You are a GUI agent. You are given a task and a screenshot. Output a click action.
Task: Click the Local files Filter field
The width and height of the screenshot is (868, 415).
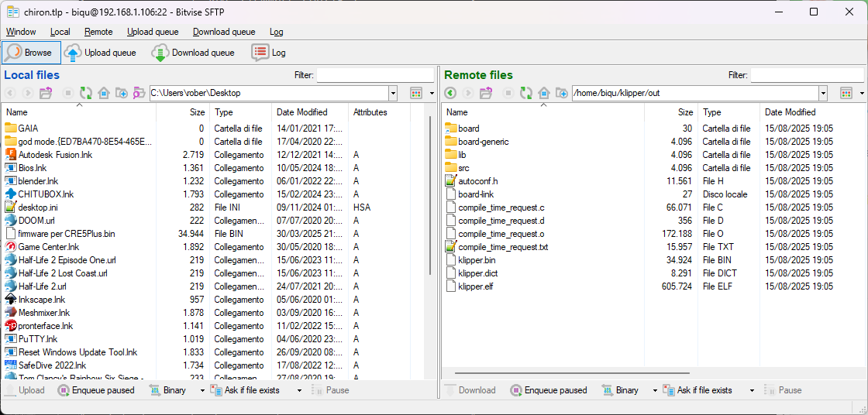pos(375,75)
